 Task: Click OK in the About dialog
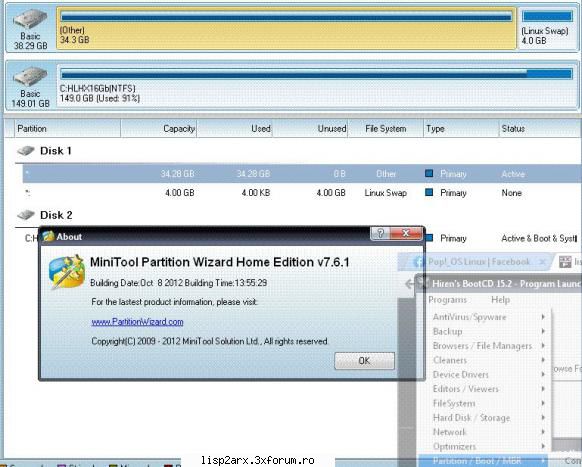(364, 361)
